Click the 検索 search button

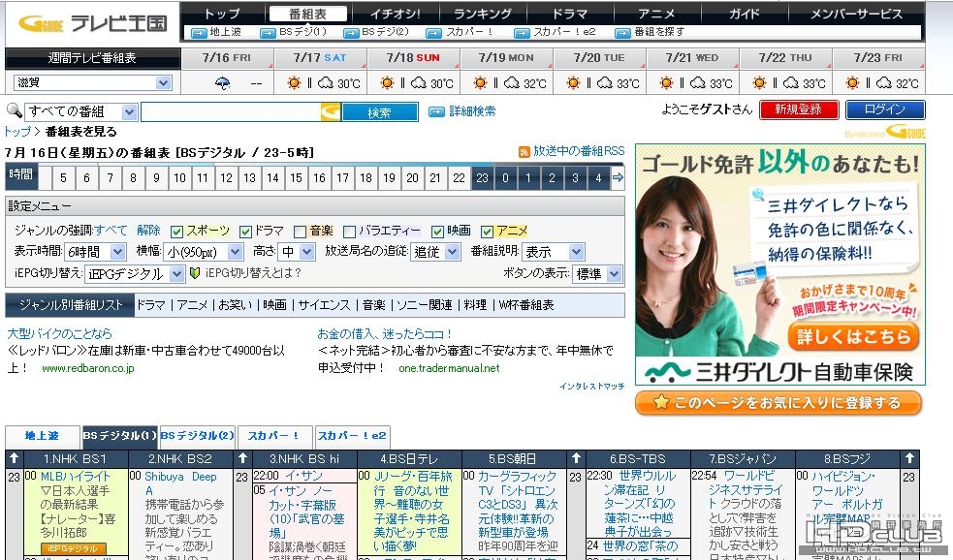[x=380, y=112]
